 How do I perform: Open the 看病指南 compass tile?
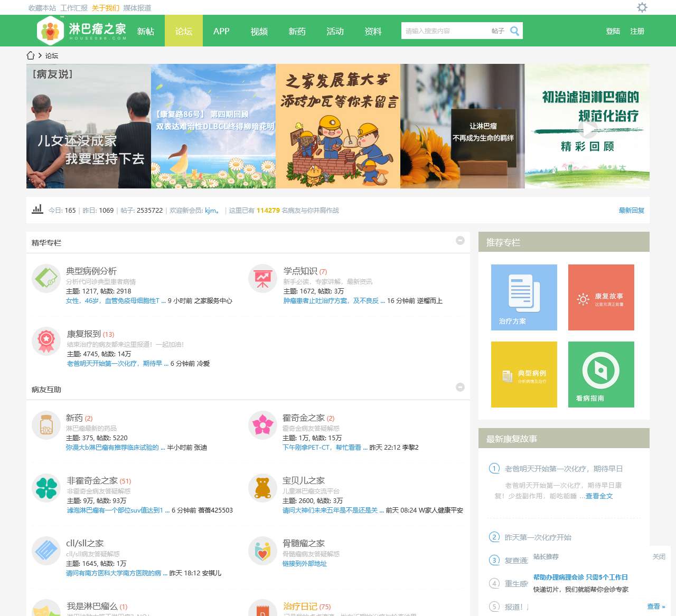[600, 374]
